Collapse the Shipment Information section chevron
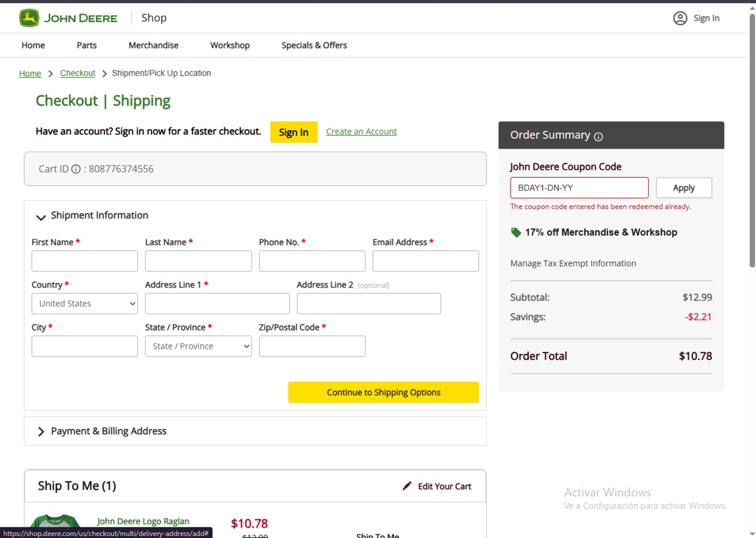 click(41, 217)
